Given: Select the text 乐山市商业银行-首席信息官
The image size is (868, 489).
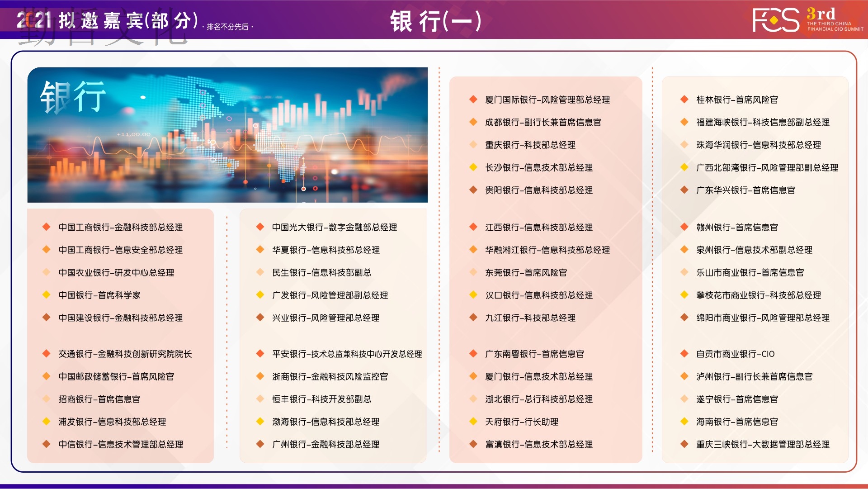Looking at the screenshot, I should click(x=750, y=272).
